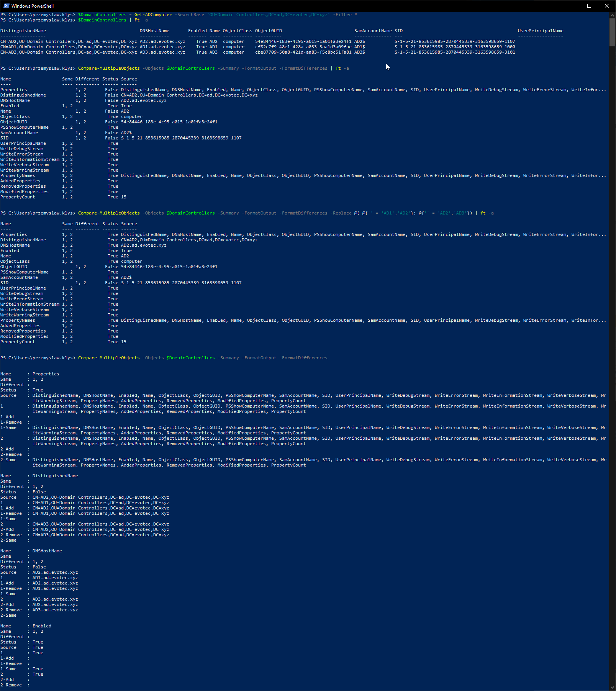The image size is (616, 691).
Task: Click the AD2.ad.evotec.xyz hostname entry
Action: (x=162, y=41)
